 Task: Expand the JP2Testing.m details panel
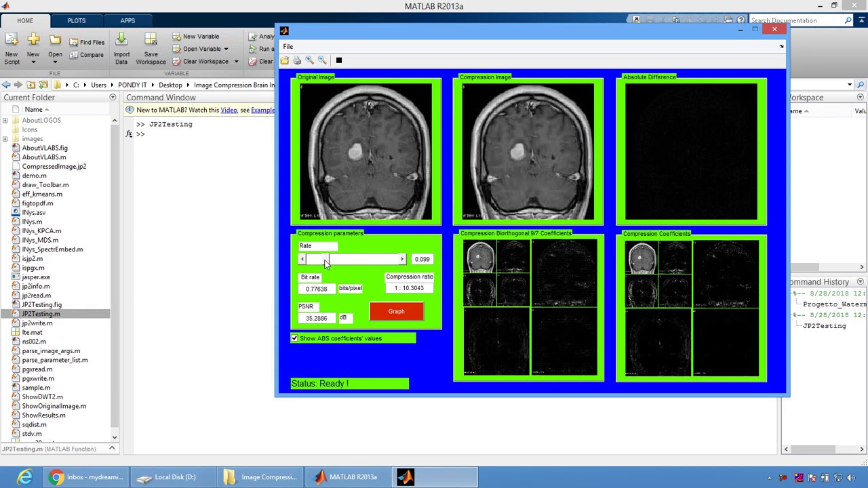tap(112, 449)
